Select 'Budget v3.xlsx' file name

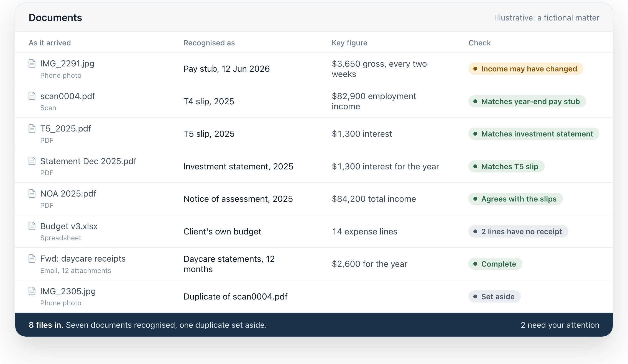point(69,226)
